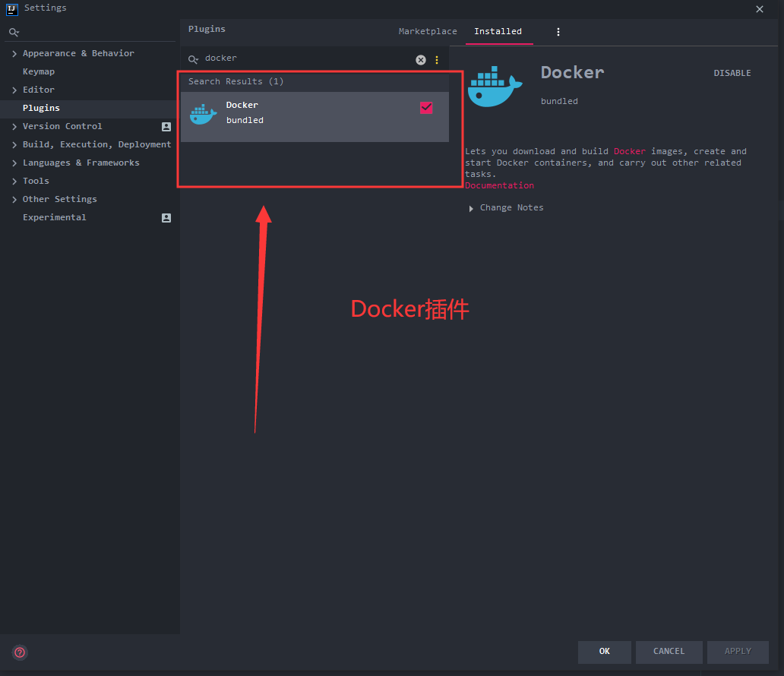Click the OK button

coord(605,652)
